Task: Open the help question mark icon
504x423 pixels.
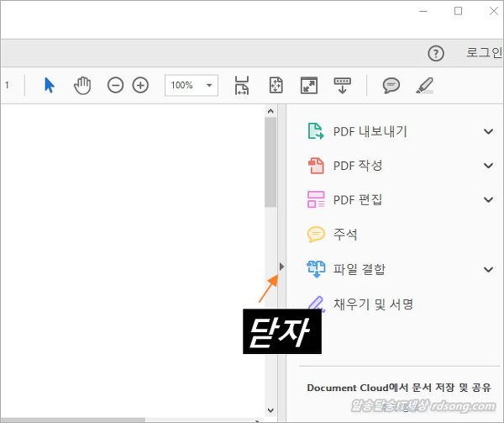Action: pyautogui.click(x=435, y=54)
